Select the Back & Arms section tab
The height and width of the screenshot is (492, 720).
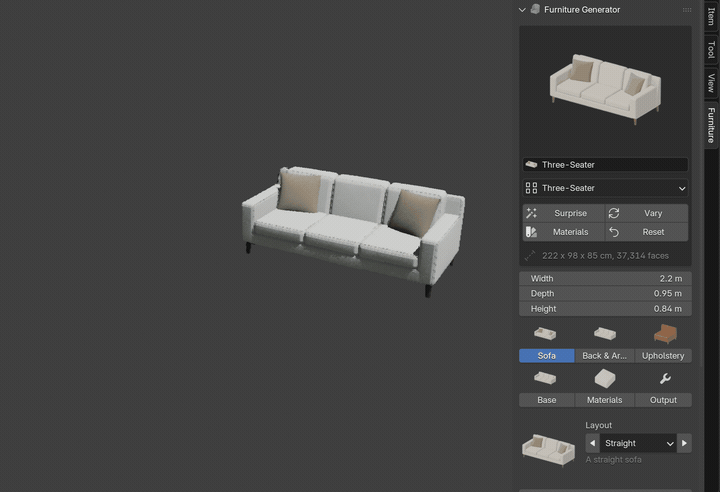pyautogui.click(x=604, y=356)
